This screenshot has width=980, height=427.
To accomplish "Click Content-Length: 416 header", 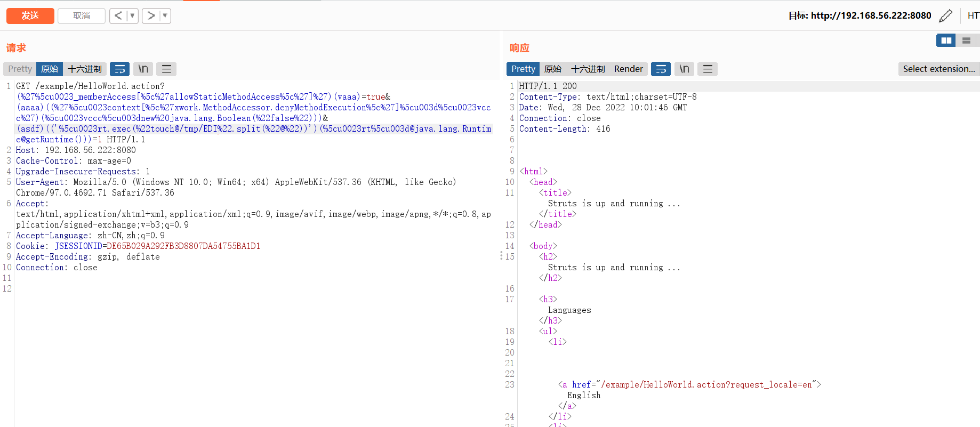I will 565,128.
